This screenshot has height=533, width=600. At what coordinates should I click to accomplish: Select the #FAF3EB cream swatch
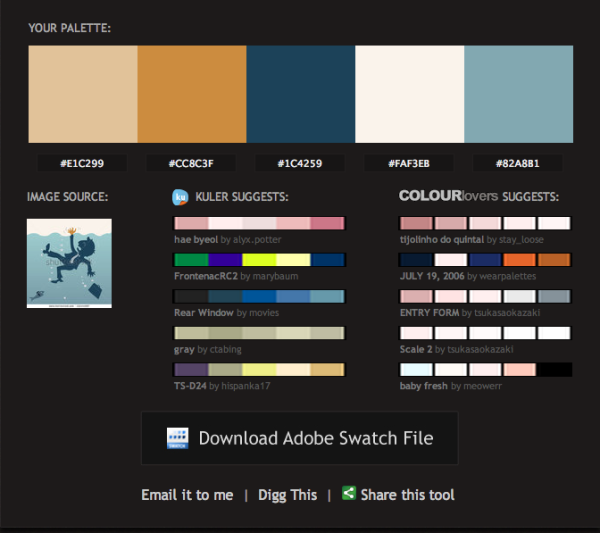[409, 94]
